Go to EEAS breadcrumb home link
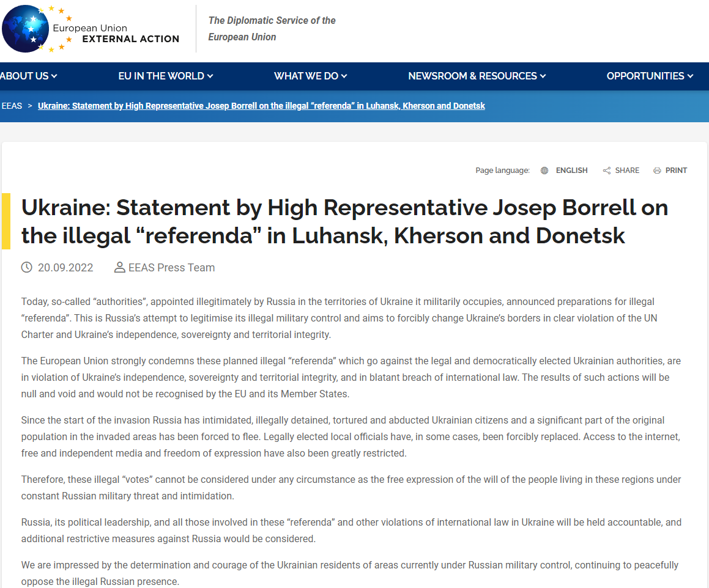709x588 pixels. (x=12, y=106)
